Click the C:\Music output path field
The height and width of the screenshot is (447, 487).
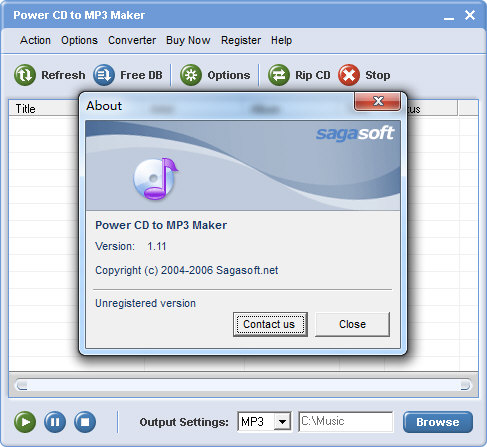(x=346, y=422)
